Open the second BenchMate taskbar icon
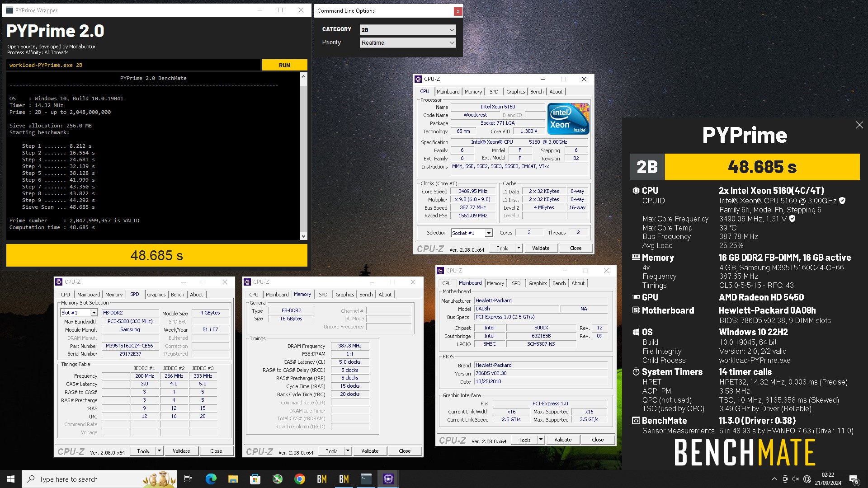 pyautogui.click(x=344, y=479)
